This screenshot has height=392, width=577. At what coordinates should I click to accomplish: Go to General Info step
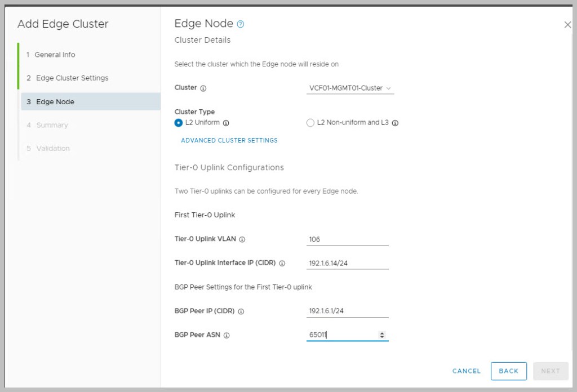[55, 55]
